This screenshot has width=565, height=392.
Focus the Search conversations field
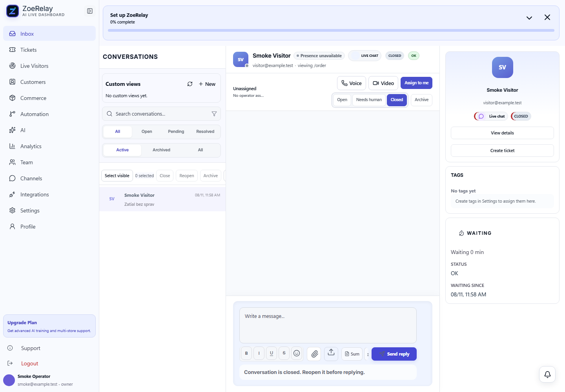coord(161,114)
